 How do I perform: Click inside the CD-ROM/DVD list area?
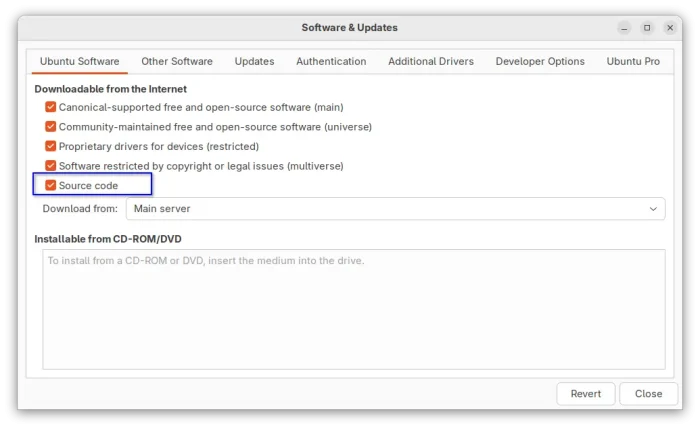(x=354, y=309)
